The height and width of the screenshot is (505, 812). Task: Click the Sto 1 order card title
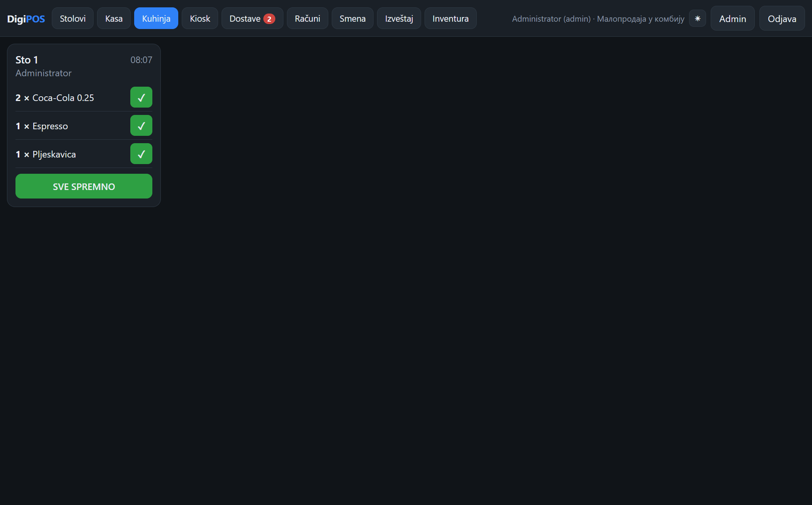point(27,60)
